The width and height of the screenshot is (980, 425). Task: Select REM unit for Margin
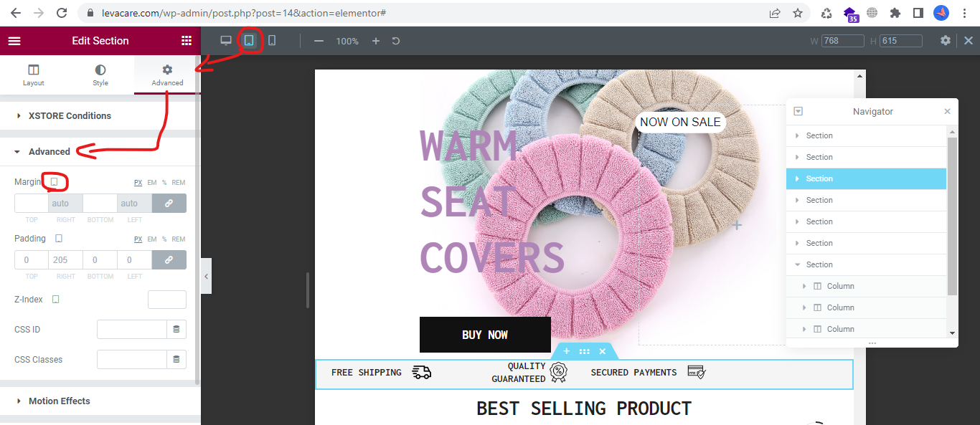(x=179, y=183)
